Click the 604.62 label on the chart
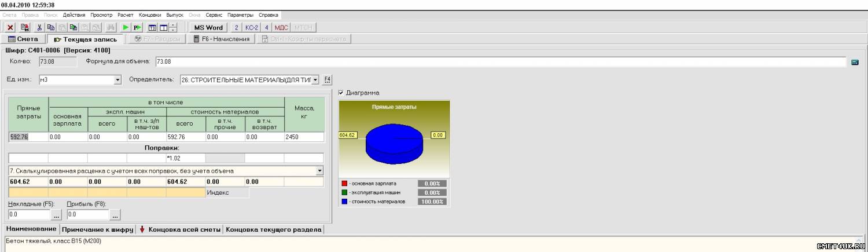 348,134
